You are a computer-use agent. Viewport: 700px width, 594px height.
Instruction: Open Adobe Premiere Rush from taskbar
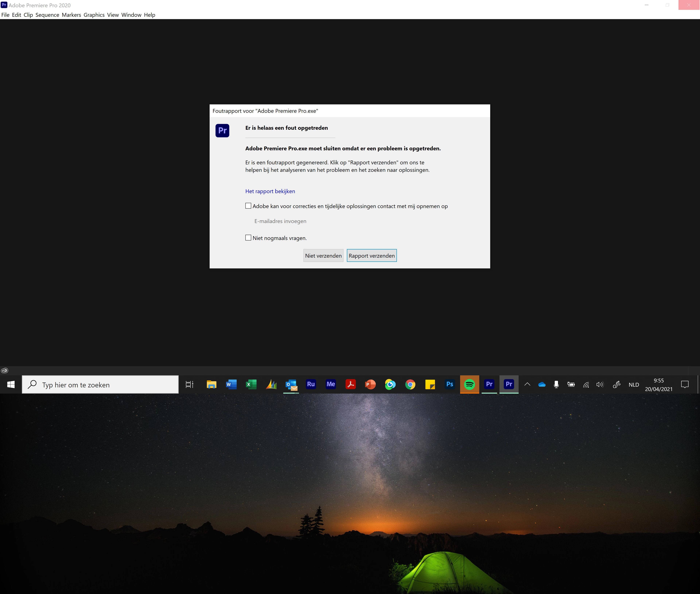(x=311, y=384)
